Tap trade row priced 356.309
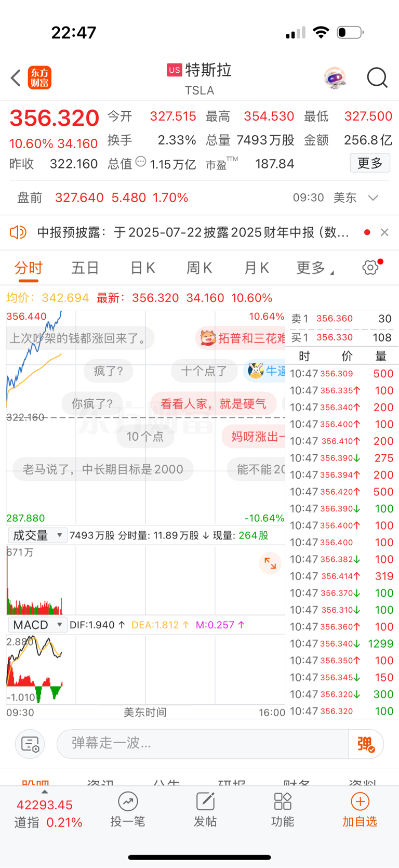The width and height of the screenshot is (399, 868). click(x=342, y=373)
